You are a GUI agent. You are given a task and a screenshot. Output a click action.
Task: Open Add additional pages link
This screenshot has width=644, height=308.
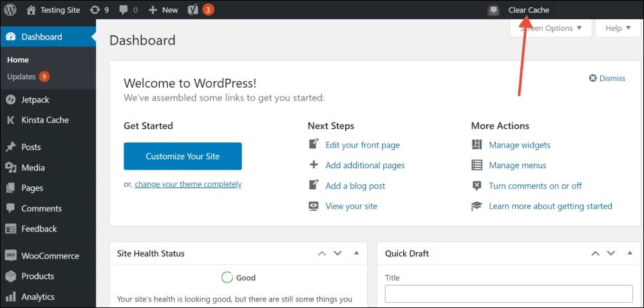[x=365, y=166]
